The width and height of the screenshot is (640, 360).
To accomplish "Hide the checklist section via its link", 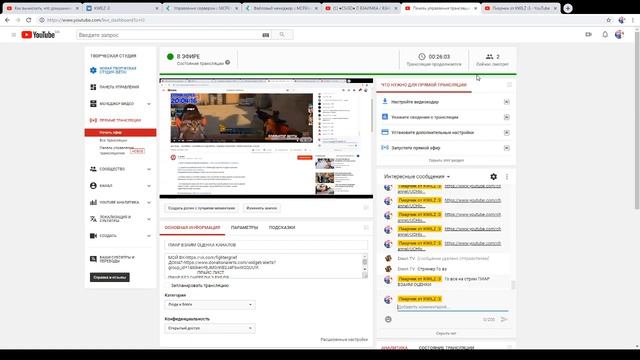I will click(446, 160).
